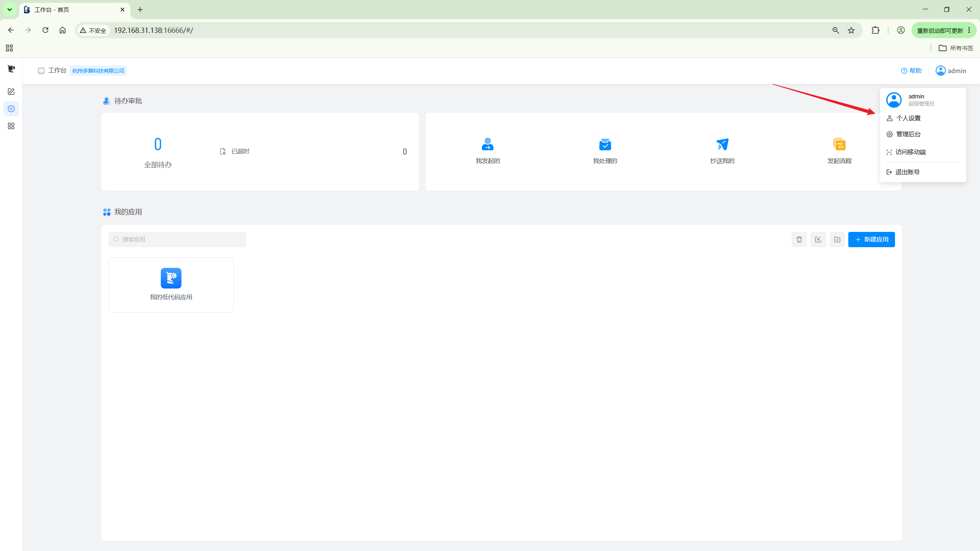Screen dimensions: 980x551
Task: Toggle the admin user dropdown in the header
Action: pos(951,71)
